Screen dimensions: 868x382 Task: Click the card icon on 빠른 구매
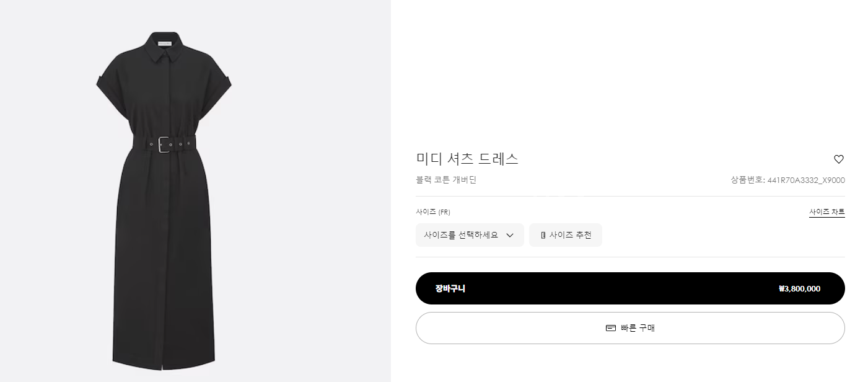611,328
